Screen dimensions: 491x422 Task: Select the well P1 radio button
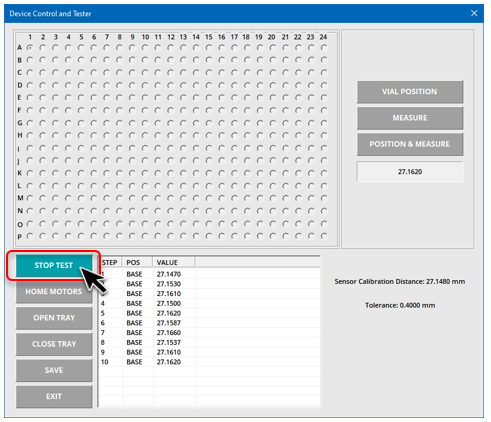pyautogui.click(x=30, y=236)
